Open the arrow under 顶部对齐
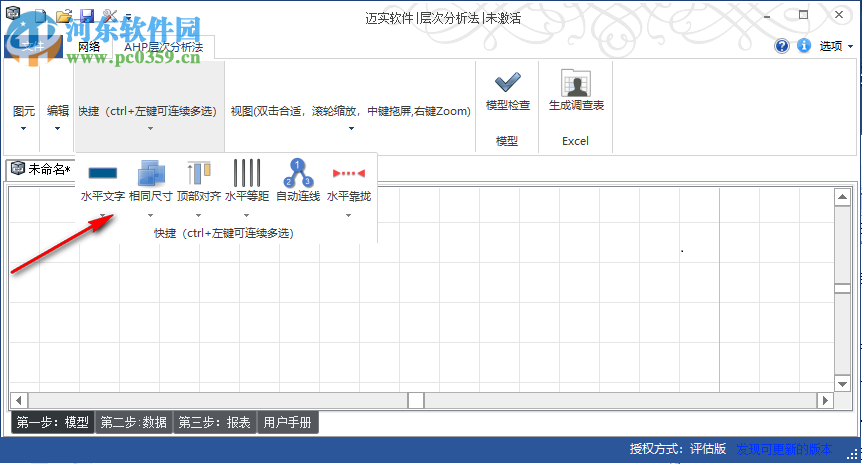 (x=198, y=216)
